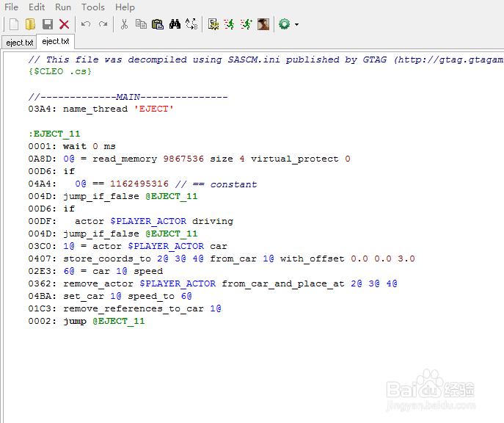Cut selection with the scissors icon
Image resolution: width=504 pixels, height=423 pixels.
[x=124, y=24]
